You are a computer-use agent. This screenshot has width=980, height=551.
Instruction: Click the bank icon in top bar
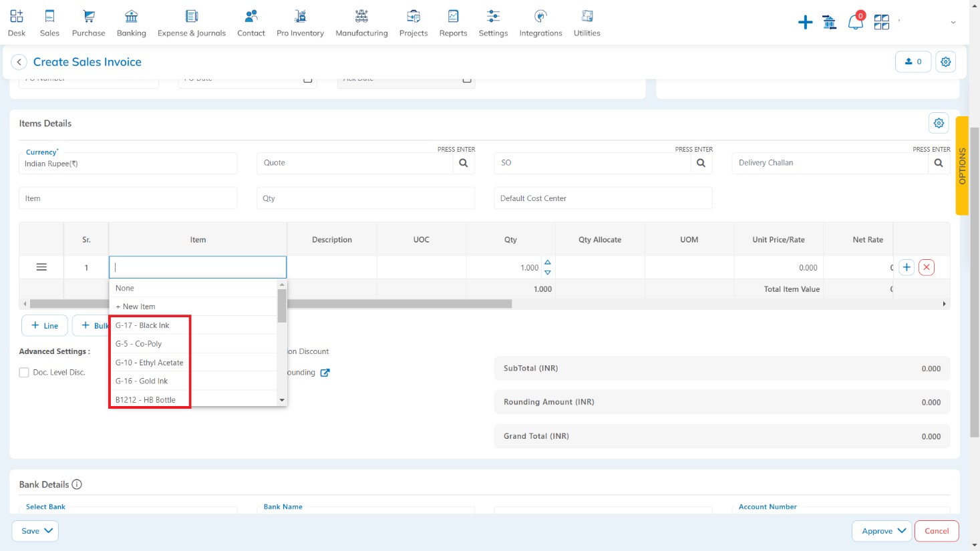tap(830, 23)
